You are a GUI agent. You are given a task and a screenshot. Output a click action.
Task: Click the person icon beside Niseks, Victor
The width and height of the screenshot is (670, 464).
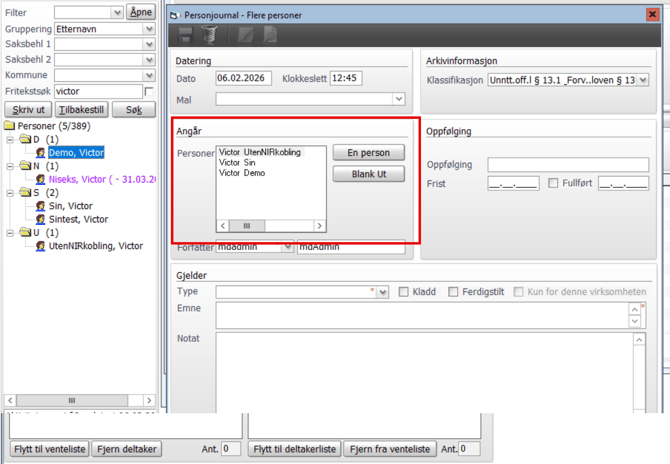40,179
